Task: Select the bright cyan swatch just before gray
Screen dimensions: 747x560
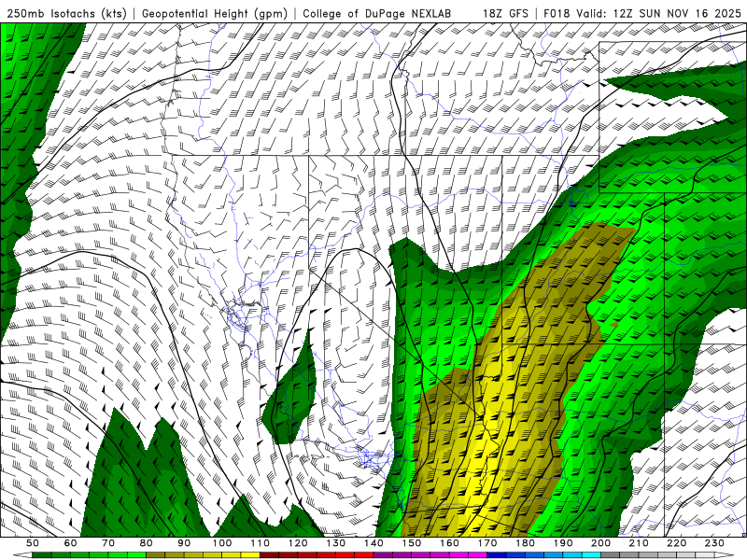Action: tap(591, 554)
